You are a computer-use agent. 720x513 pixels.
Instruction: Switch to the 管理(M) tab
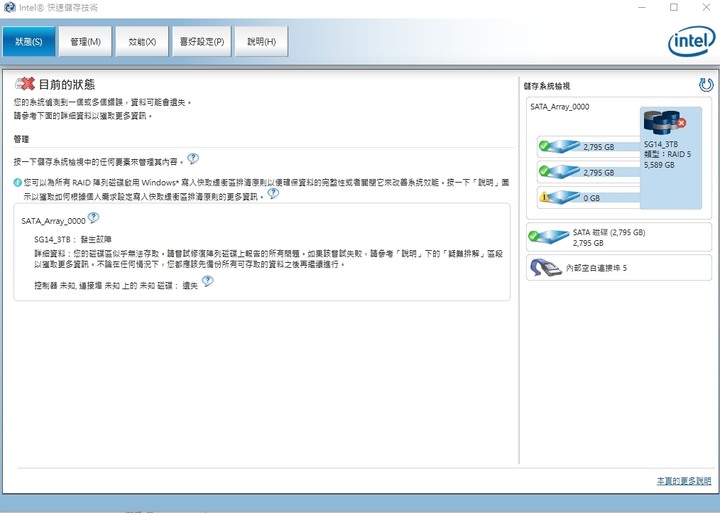[85, 41]
